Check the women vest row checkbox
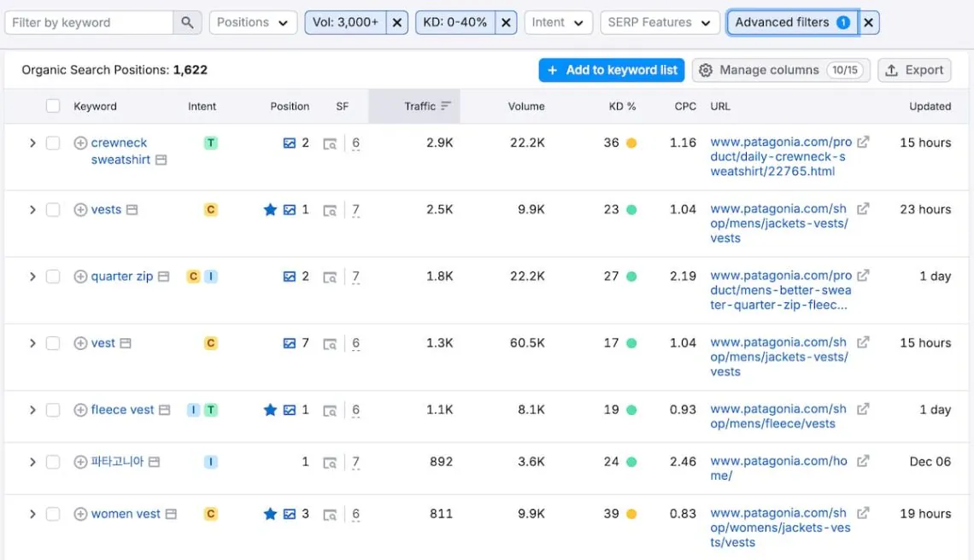The width and height of the screenshot is (974, 560). click(53, 514)
